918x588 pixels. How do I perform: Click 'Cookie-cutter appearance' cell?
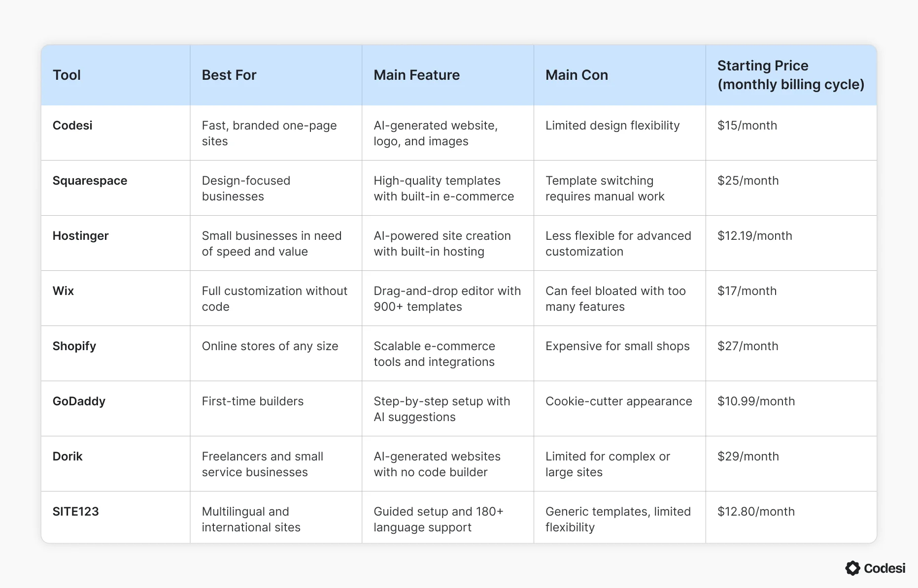pos(618,401)
